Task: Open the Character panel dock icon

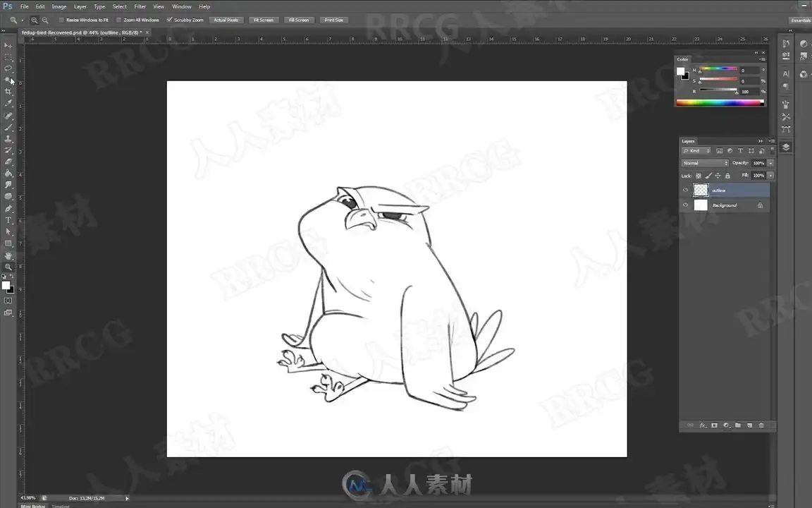Action: point(786,74)
